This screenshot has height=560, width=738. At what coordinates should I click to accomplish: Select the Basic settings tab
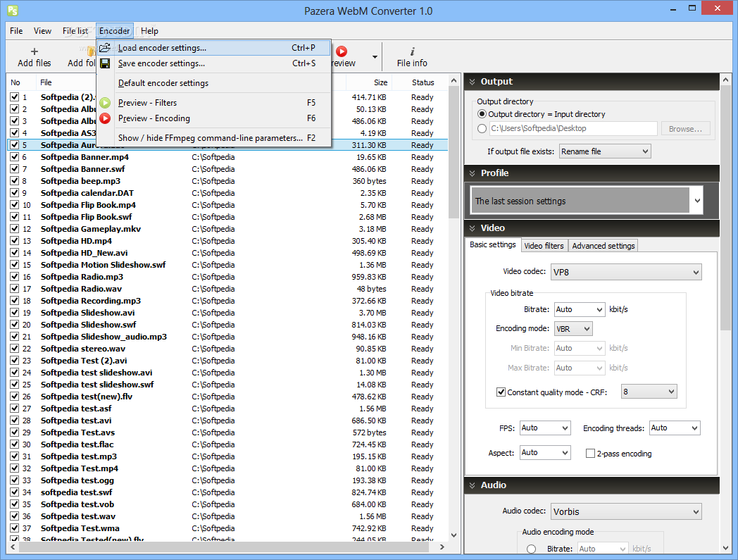pos(493,244)
